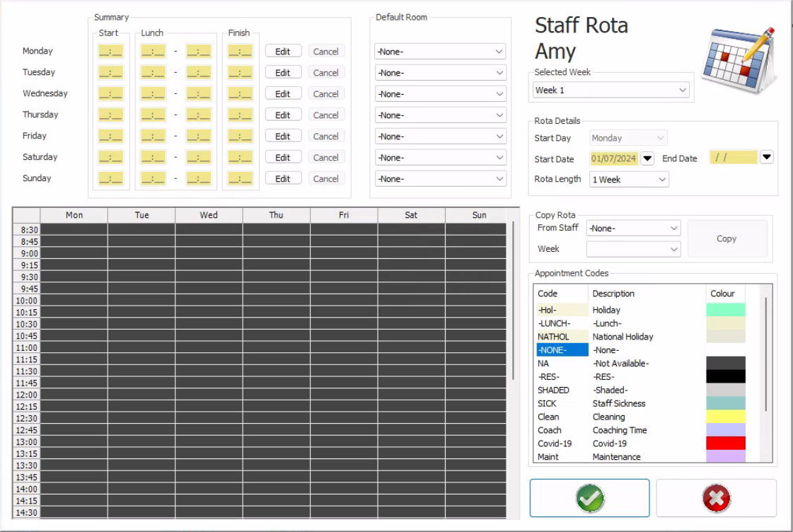Click the Monday Start time field
The width and height of the screenshot is (793, 532).
coord(111,52)
